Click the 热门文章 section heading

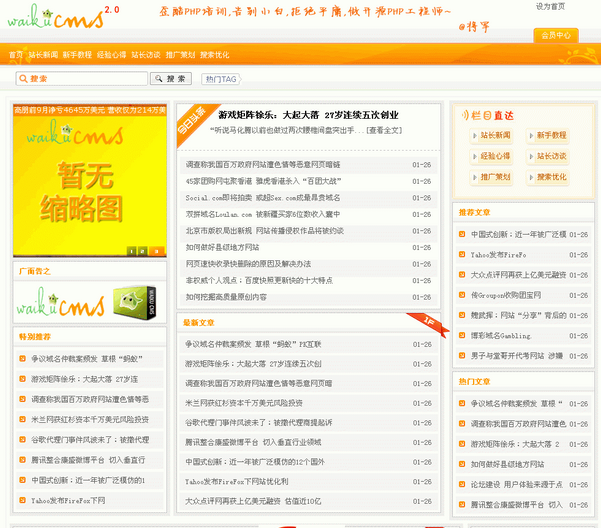click(475, 382)
